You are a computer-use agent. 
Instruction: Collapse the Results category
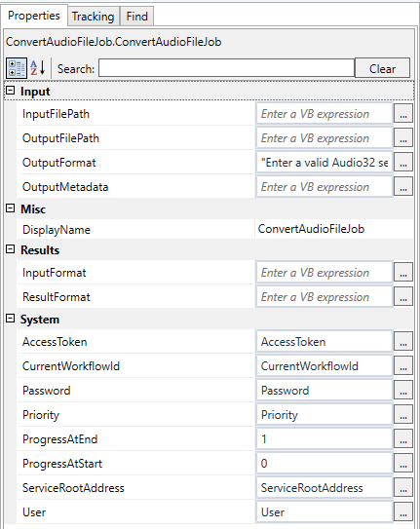point(11,249)
